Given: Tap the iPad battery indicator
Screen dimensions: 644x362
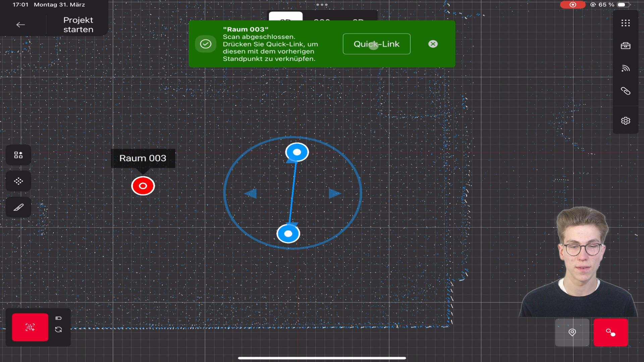Looking at the screenshot, I should 624,5.
